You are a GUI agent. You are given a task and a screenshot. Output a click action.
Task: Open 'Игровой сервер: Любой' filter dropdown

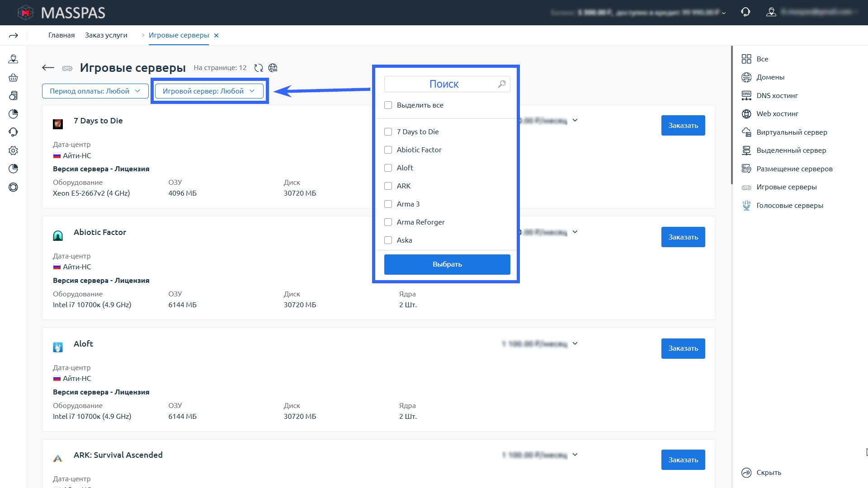coord(209,91)
